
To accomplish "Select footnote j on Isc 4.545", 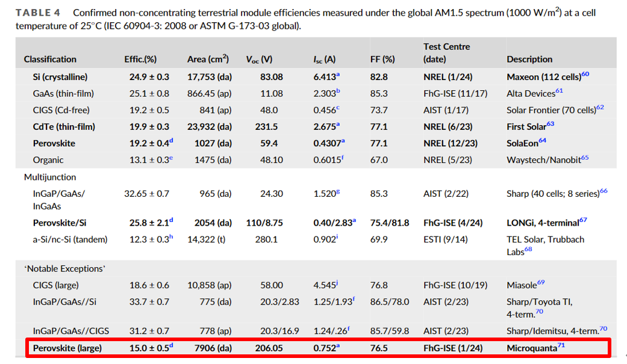I will pyautogui.click(x=337, y=283).
